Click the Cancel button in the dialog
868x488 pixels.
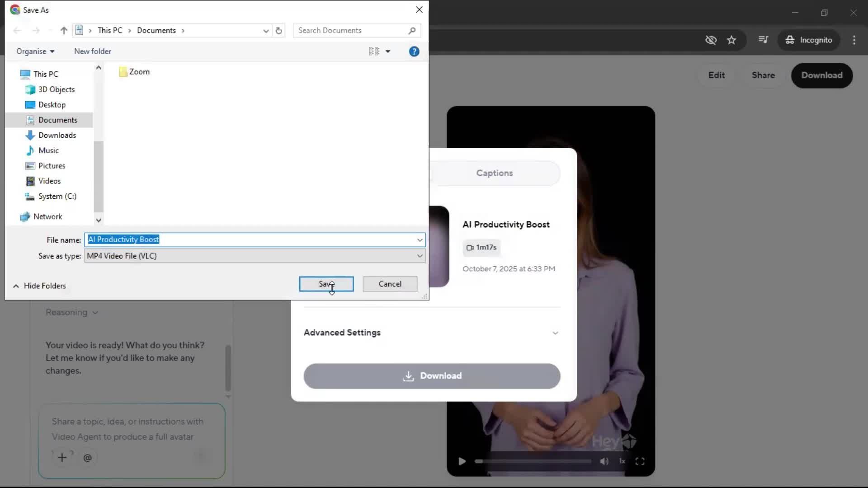point(390,284)
